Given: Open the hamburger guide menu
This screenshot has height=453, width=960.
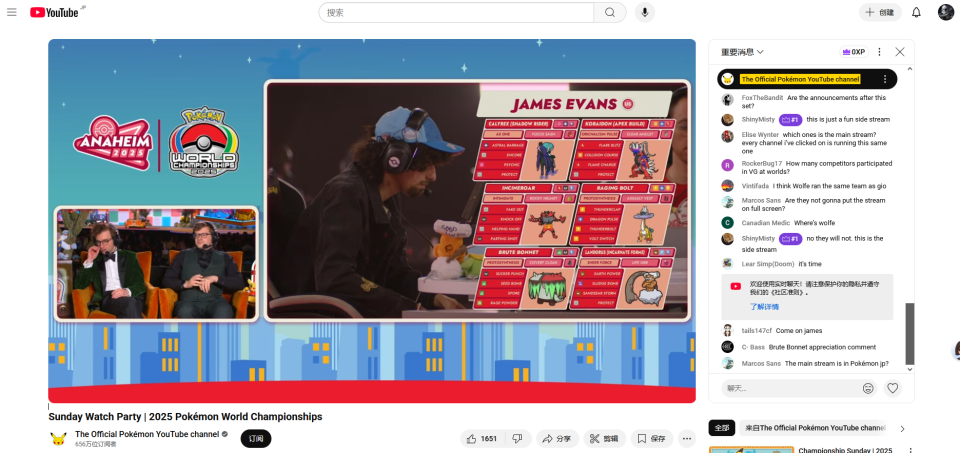Looking at the screenshot, I should click(12, 12).
